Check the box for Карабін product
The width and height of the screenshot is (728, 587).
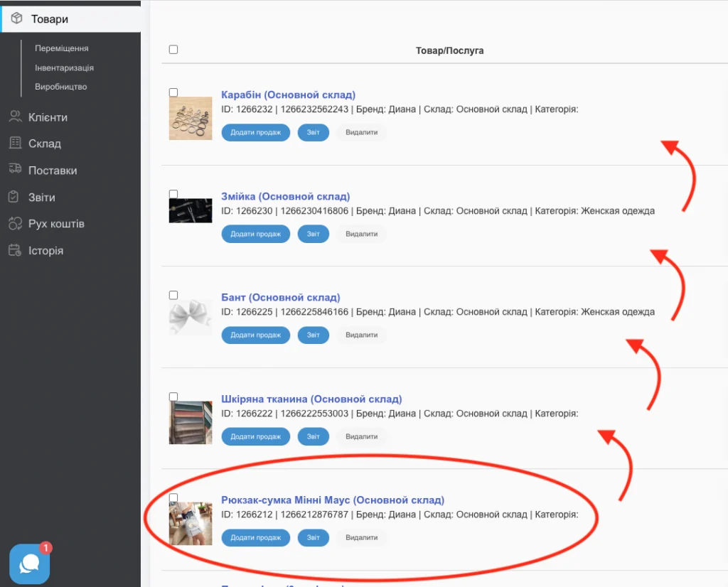[x=173, y=92]
